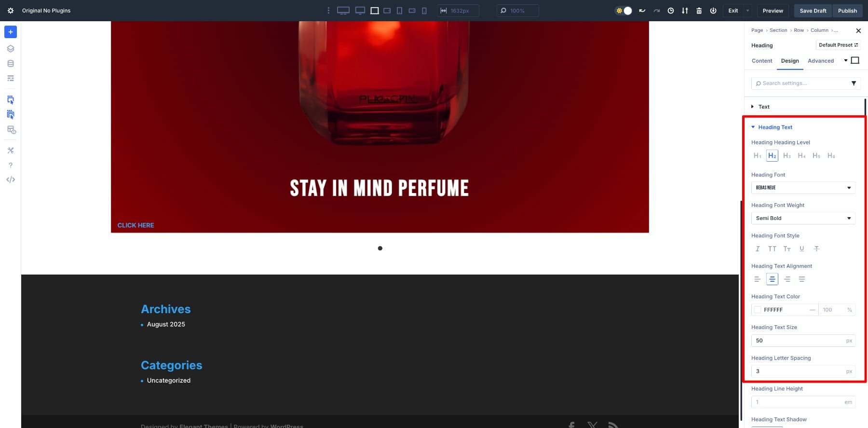Click the trash icon in top toolbar
868x428 pixels.
coord(699,11)
